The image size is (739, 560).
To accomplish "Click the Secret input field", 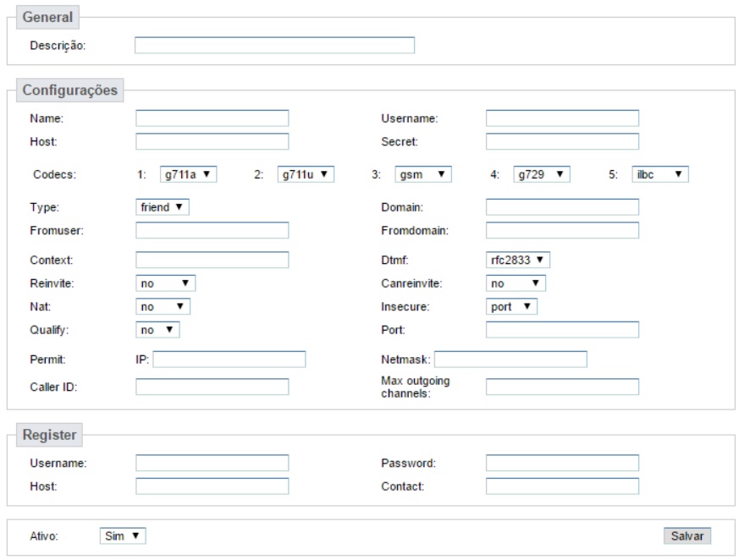I will (562, 142).
